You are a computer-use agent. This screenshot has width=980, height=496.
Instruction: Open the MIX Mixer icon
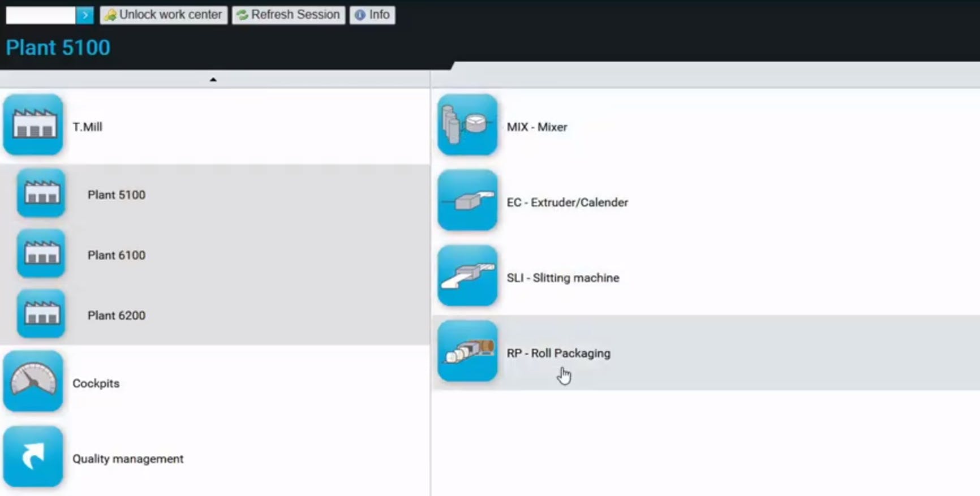[467, 125]
